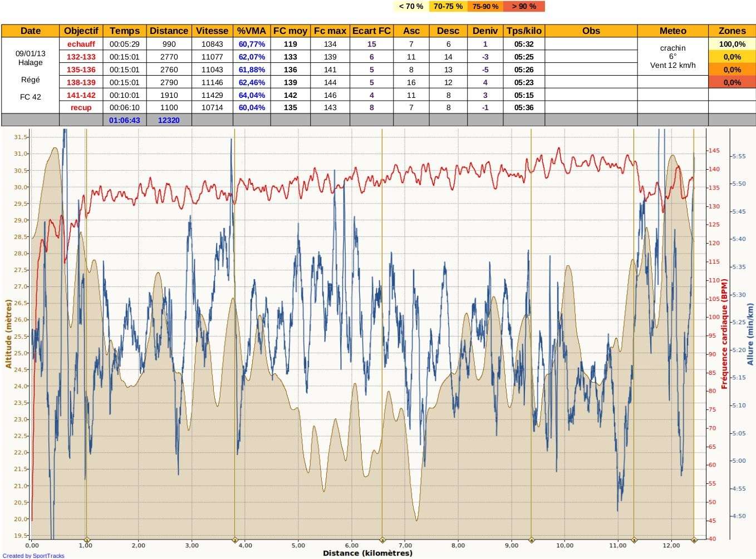
Task: Click the 'Fc max' column header
Action: point(330,31)
